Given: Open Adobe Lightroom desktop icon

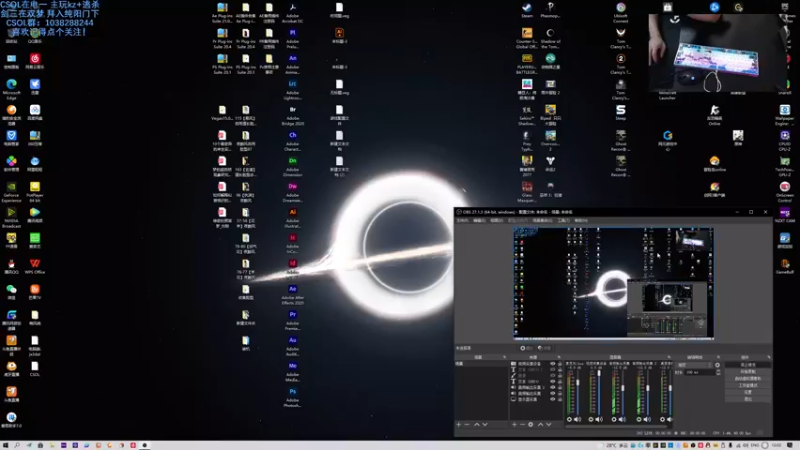Looking at the screenshot, I should (x=292, y=89).
